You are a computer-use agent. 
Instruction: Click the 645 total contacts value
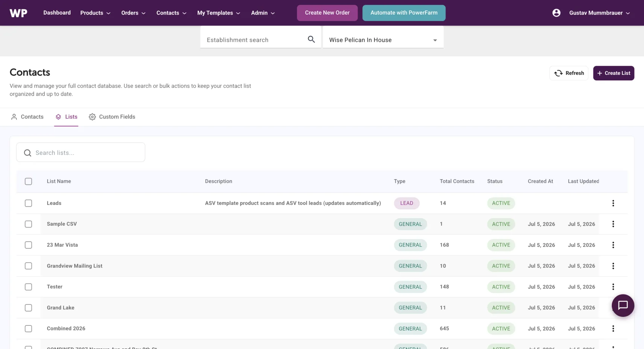pos(444,328)
